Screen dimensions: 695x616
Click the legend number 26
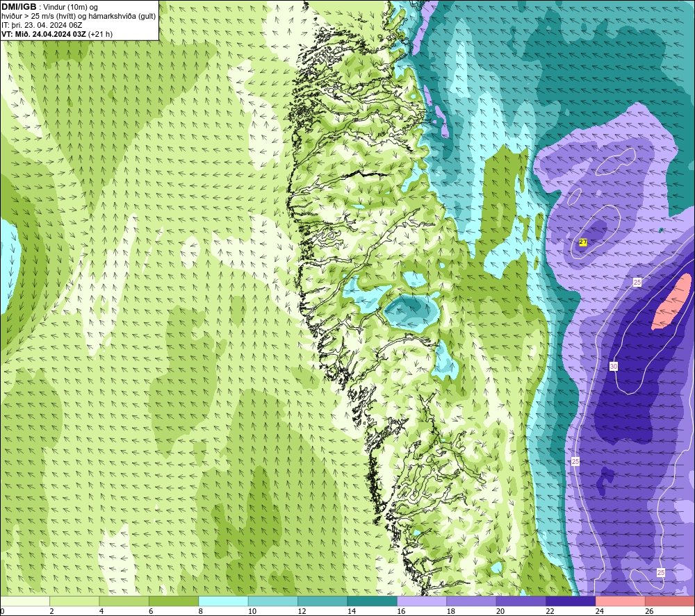click(x=649, y=611)
